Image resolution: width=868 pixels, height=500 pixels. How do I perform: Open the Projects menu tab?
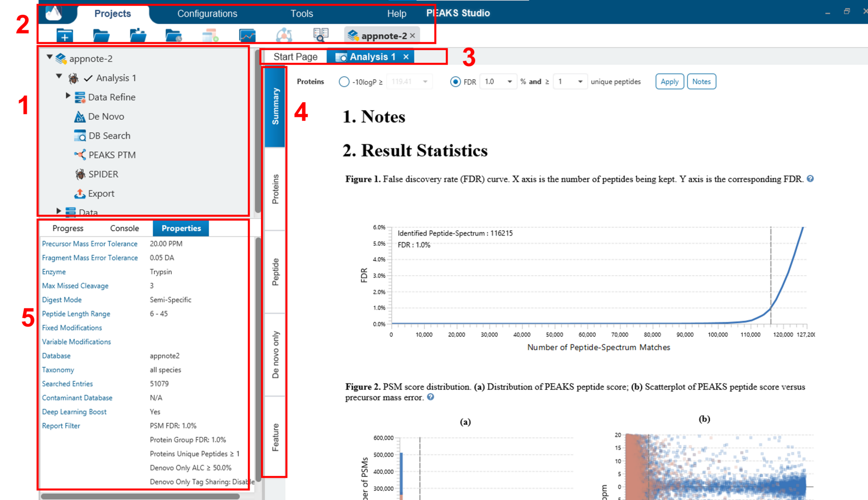(x=113, y=14)
